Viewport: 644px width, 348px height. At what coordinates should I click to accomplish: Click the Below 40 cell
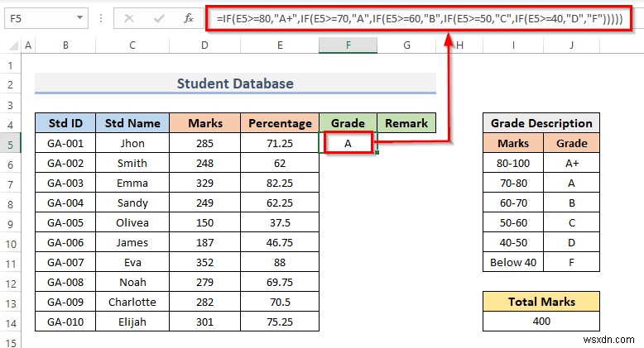513,262
